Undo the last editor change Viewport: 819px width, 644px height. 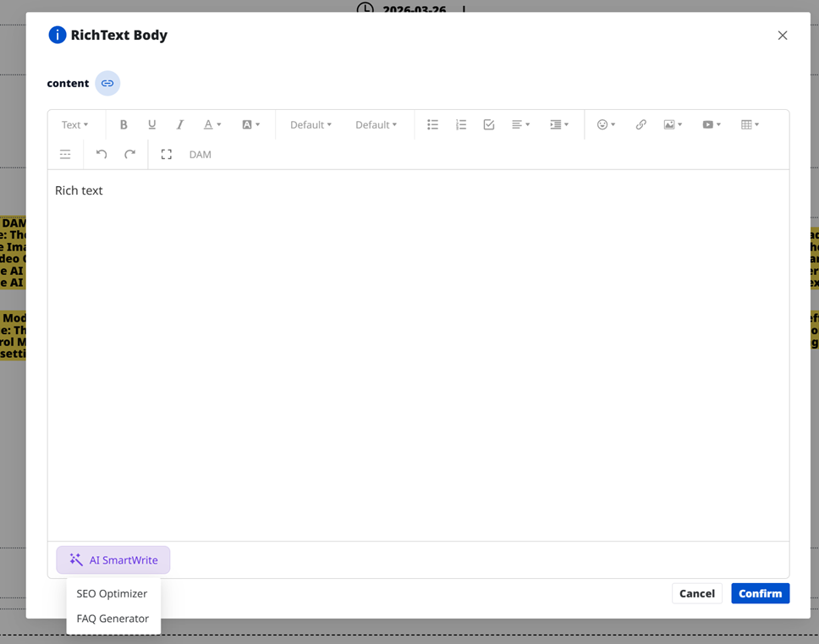point(102,154)
